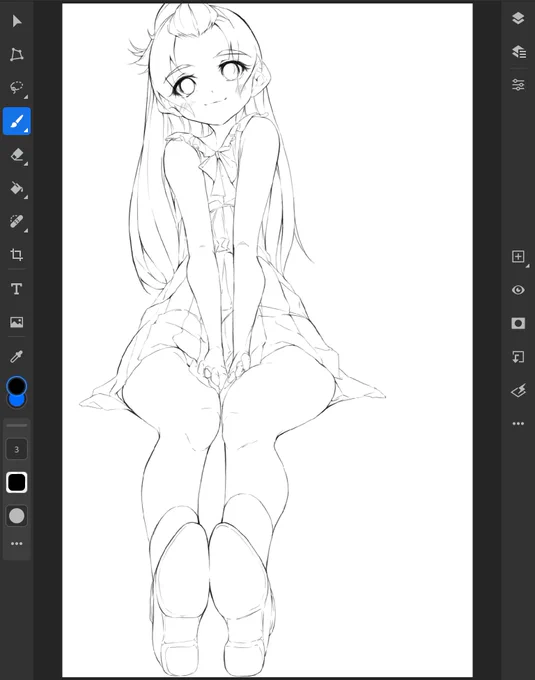Viewport: 535px width, 680px height.
Task: Activate the Crop tool
Action: 16,255
